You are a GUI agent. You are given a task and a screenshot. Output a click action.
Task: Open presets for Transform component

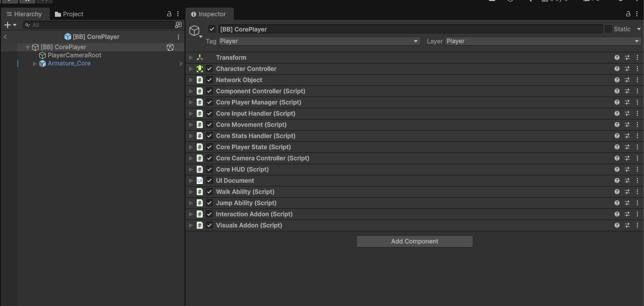pyautogui.click(x=627, y=57)
